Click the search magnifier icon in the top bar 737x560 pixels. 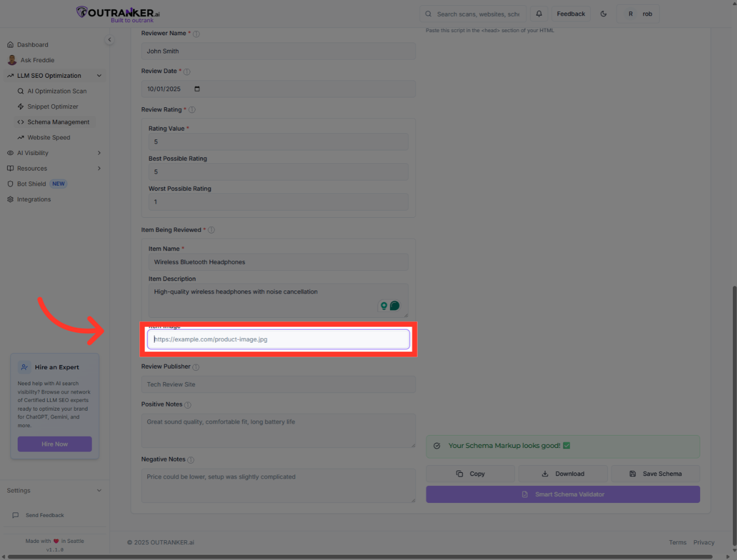[x=428, y=14]
